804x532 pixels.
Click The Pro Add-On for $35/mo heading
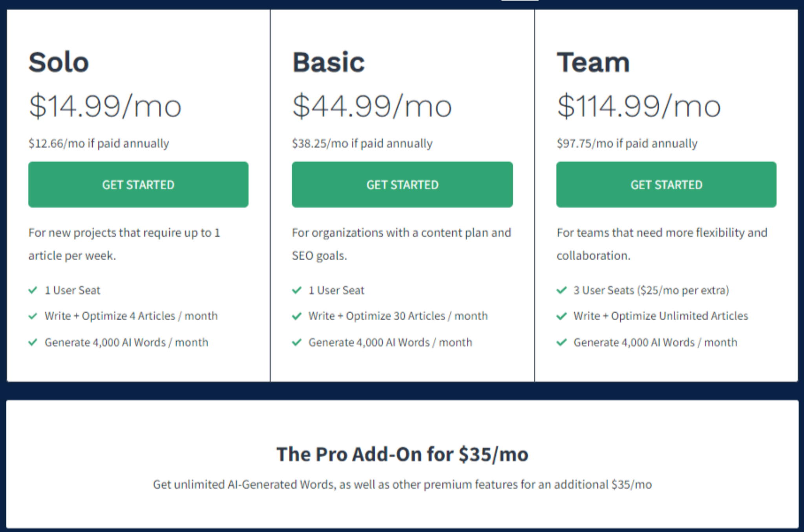(402, 454)
